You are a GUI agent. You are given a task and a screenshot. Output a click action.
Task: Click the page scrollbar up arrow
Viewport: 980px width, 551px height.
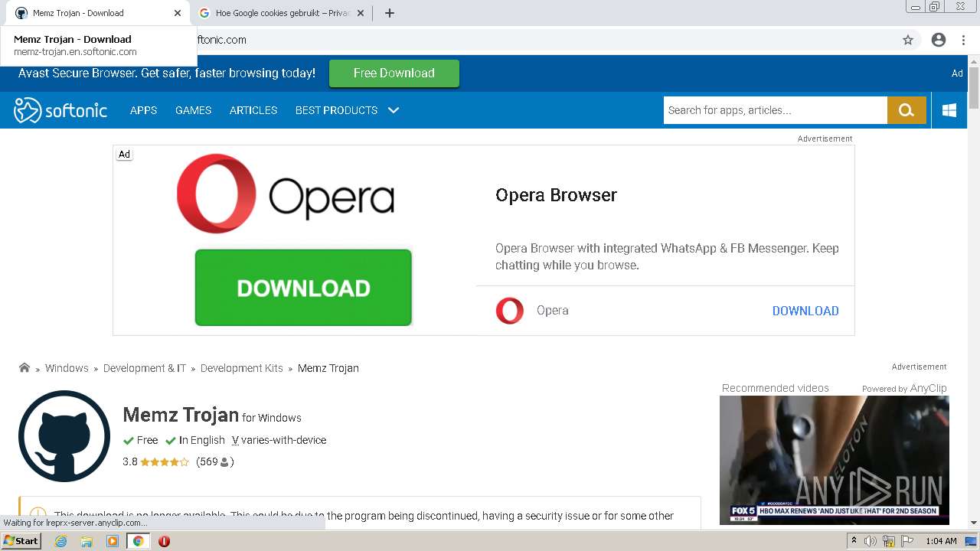click(974, 60)
